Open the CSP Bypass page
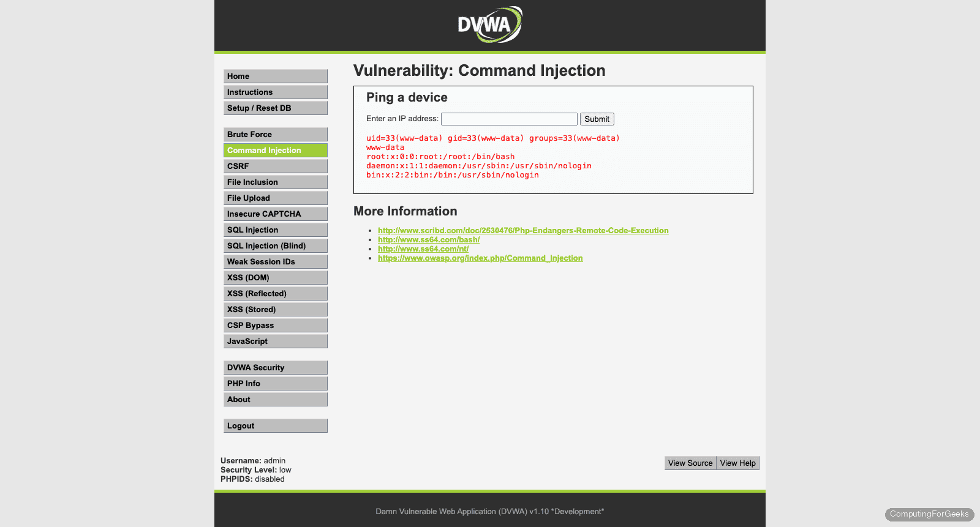 pos(276,326)
